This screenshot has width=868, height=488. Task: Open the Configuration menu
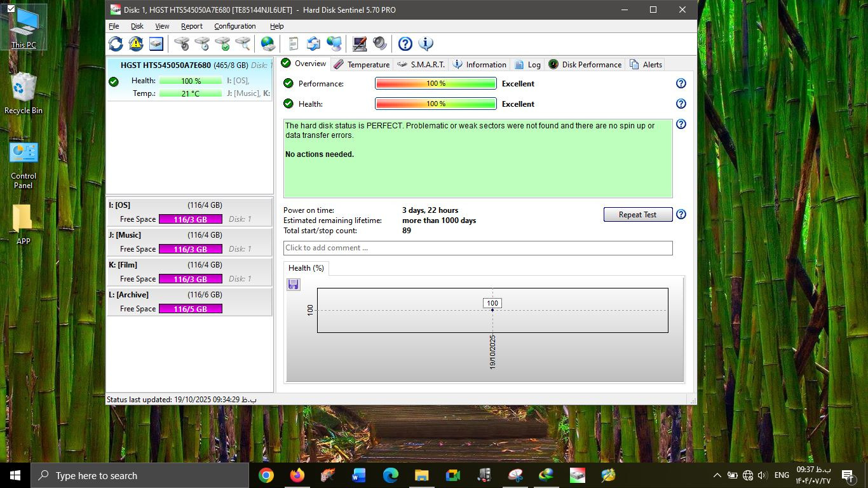(234, 26)
